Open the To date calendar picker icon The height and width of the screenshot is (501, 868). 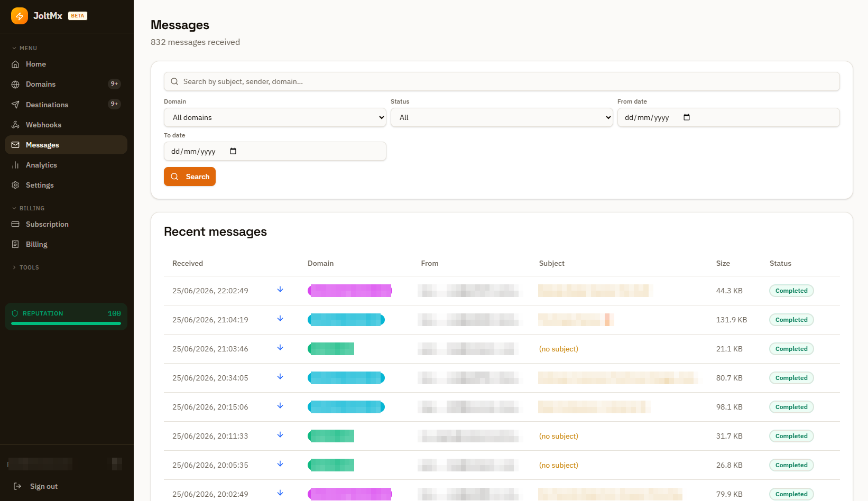click(233, 151)
